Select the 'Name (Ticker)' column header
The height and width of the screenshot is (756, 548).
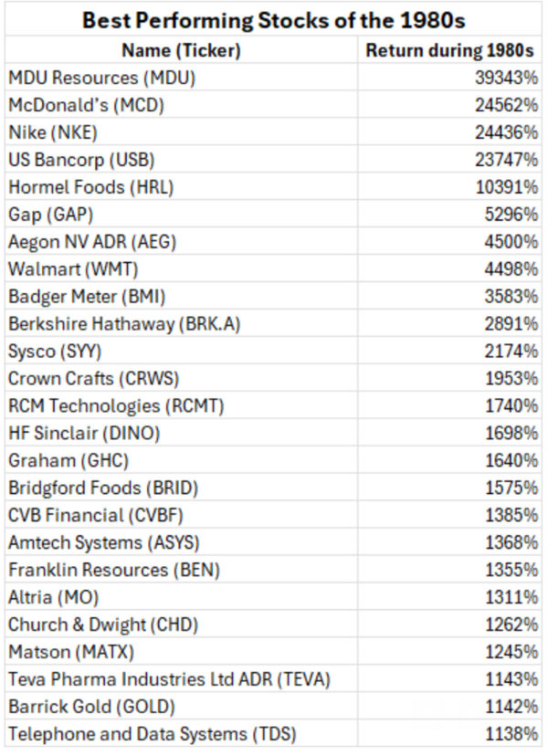click(x=184, y=50)
